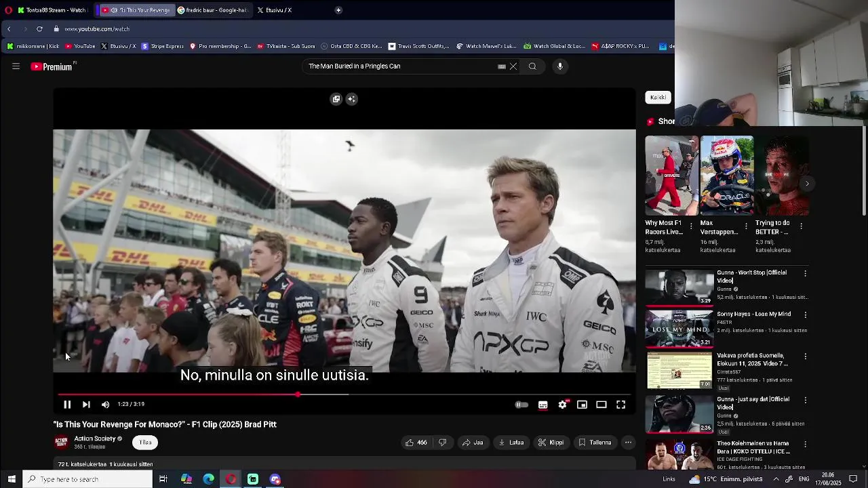Subscribe with the Tilaa button
868x488 pixels.
[145, 443]
